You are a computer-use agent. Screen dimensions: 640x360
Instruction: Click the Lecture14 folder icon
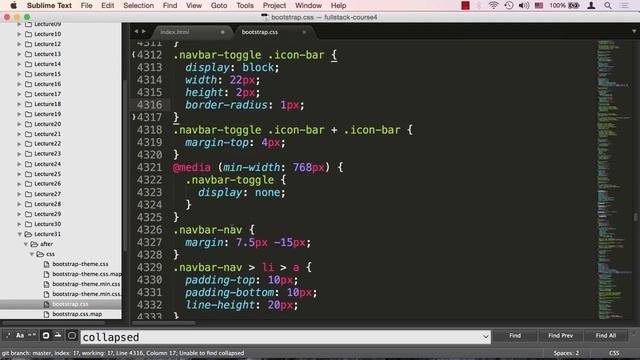(x=28, y=64)
